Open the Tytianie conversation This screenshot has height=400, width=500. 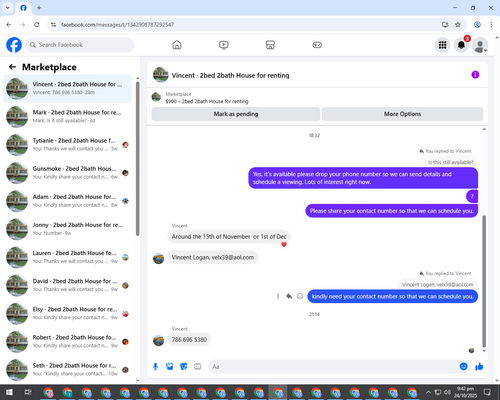click(67, 145)
